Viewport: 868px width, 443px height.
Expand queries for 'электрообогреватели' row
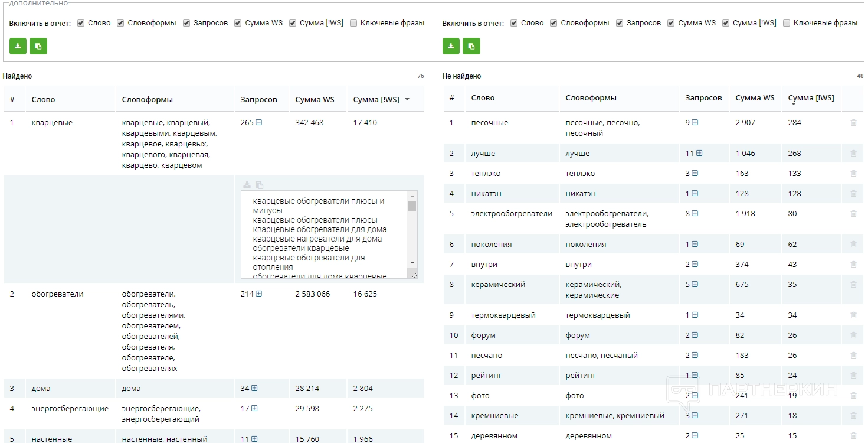pos(695,214)
